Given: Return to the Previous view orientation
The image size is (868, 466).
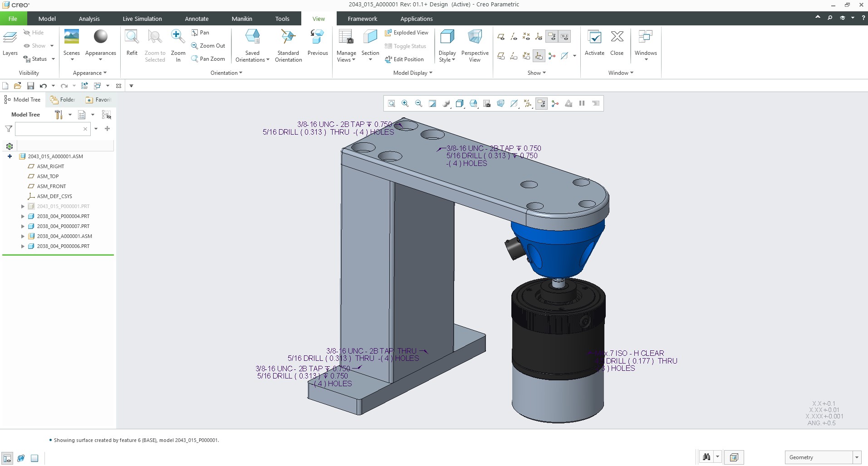Looking at the screenshot, I should click(317, 37).
